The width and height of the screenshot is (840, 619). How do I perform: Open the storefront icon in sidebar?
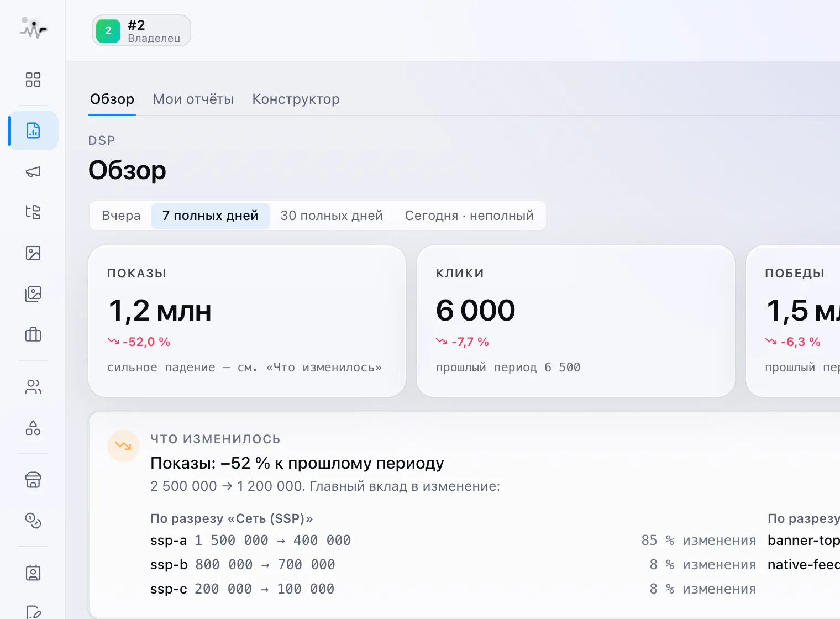pos(33,480)
